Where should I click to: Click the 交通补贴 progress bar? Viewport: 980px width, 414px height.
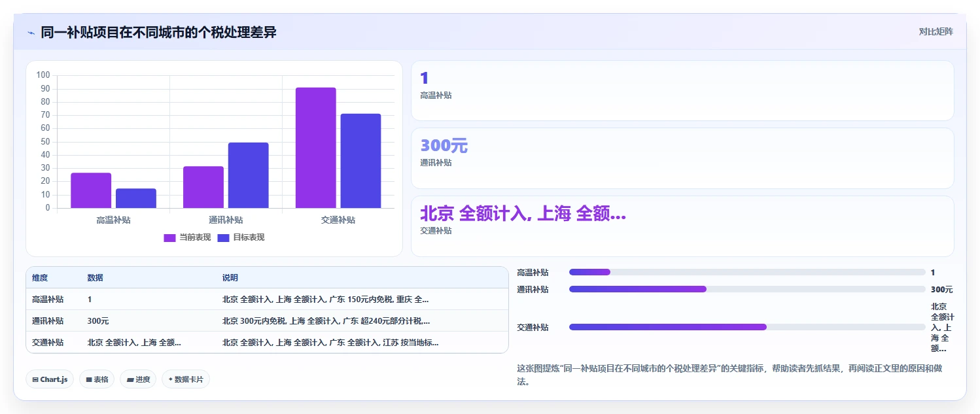coord(747,327)
